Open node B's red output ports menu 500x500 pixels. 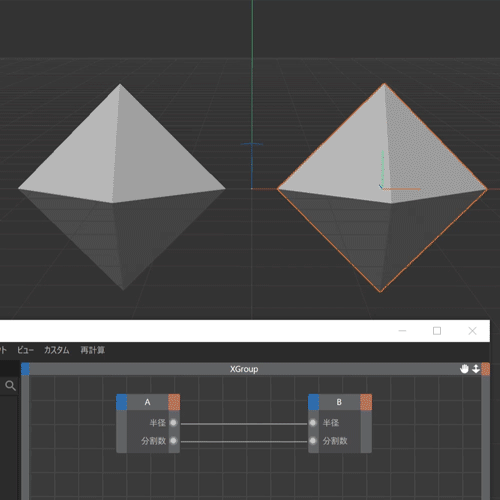click(366, 402)
